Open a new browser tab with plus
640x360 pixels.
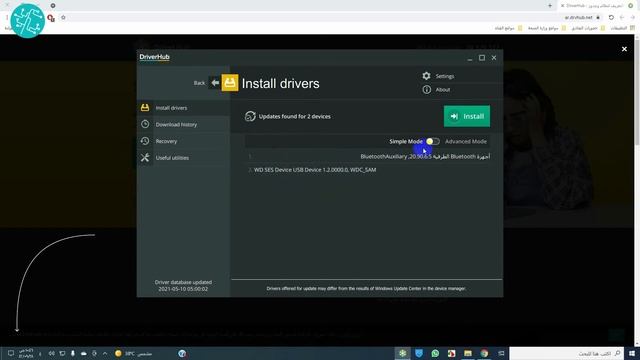pyautogui.click(x=550, y=6)
